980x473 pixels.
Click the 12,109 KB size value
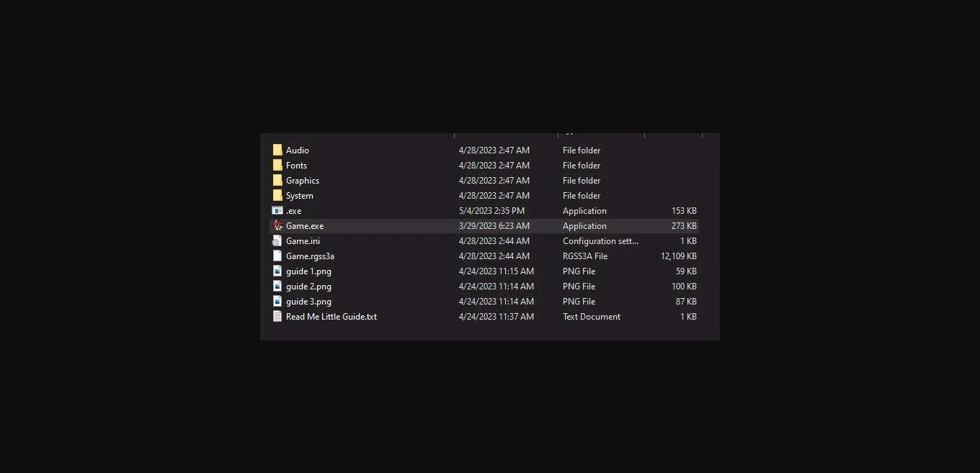(x=678, y=256)
